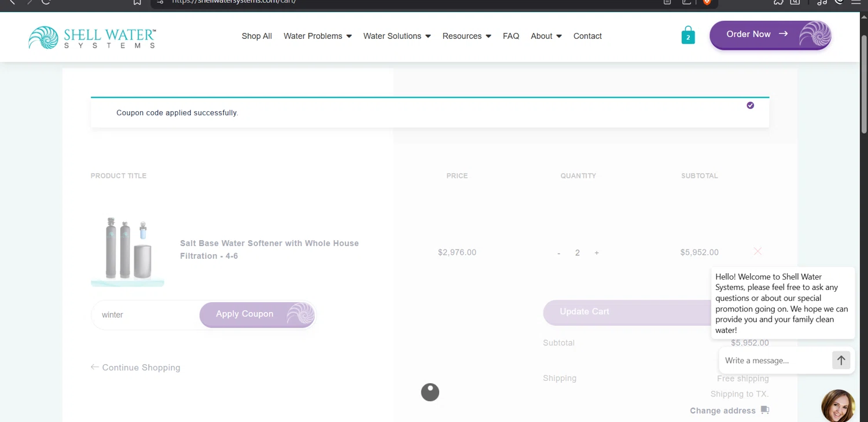Click the Write a message chat input
868x422 pixels.
(x=775, y=360)
